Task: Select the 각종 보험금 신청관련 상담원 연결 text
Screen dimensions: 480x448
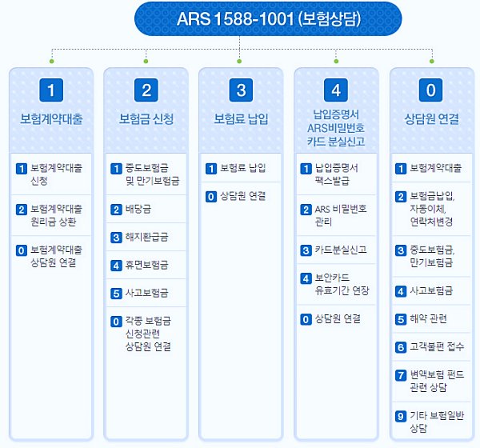Action: 148,334
